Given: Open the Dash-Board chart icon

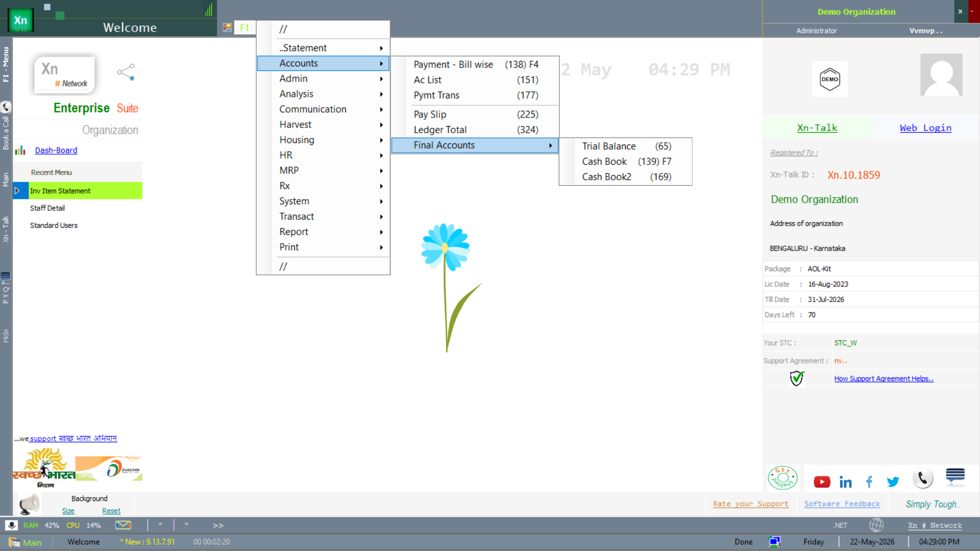Looking at the screenshot, I should [20, 150].
